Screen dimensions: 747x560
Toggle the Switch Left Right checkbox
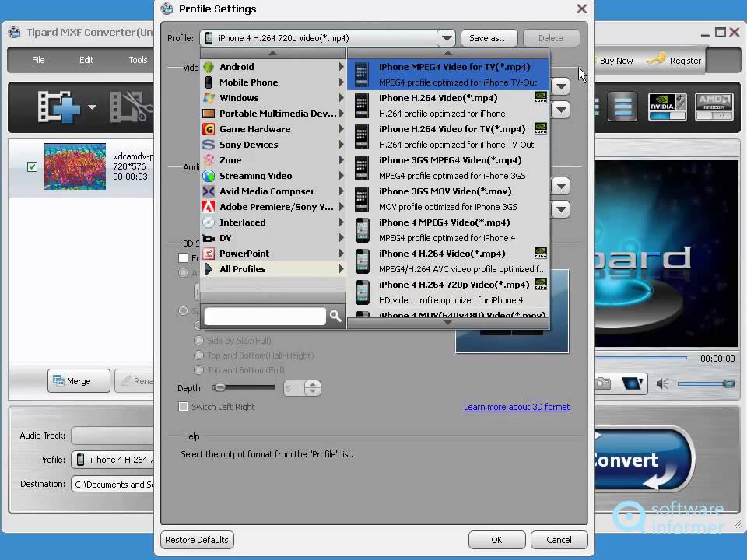183,407
